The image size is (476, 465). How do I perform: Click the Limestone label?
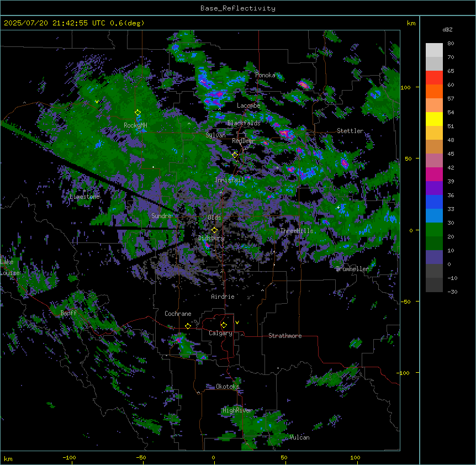(x=84, y=197)
